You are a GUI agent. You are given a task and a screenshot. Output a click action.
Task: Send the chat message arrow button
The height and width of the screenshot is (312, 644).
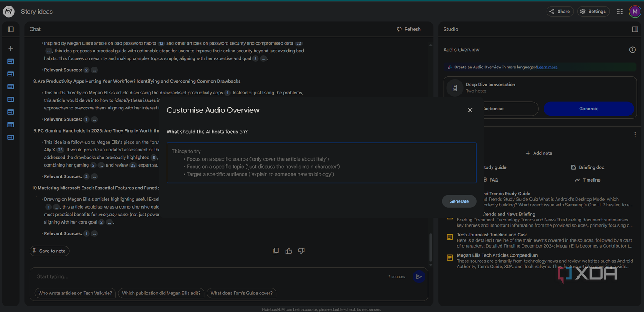click(x=419, y=277)
